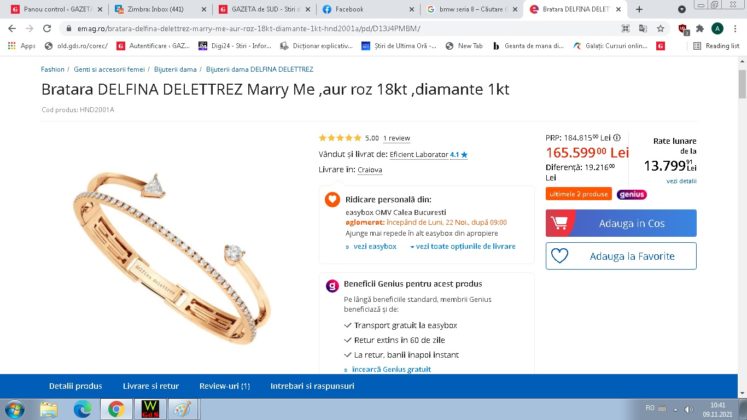
Task: Click the PRP price info icon
Action: tap(617, 138)
